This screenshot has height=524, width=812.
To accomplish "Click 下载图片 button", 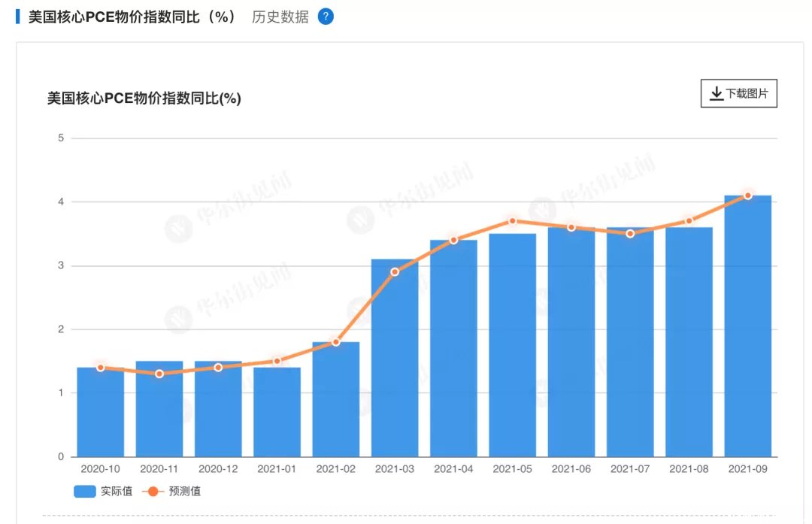I will point(738,93).
